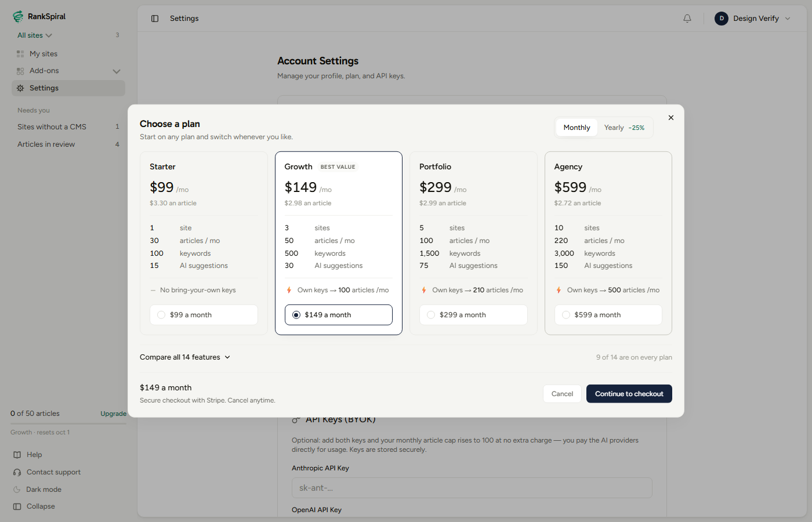Click the key icon beside API Keys

click(296, 420)
